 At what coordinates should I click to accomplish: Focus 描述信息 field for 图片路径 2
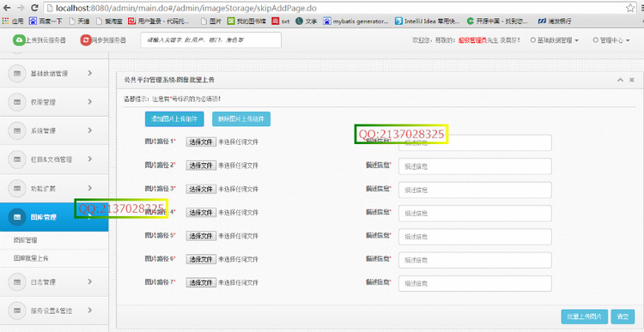[475, 166]
